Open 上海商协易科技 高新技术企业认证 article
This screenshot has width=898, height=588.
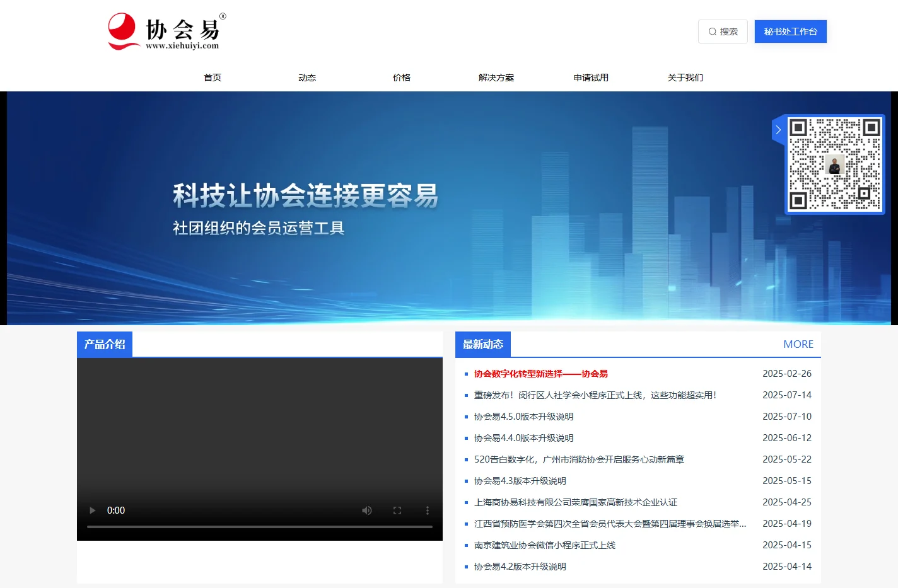coord(576,502)
